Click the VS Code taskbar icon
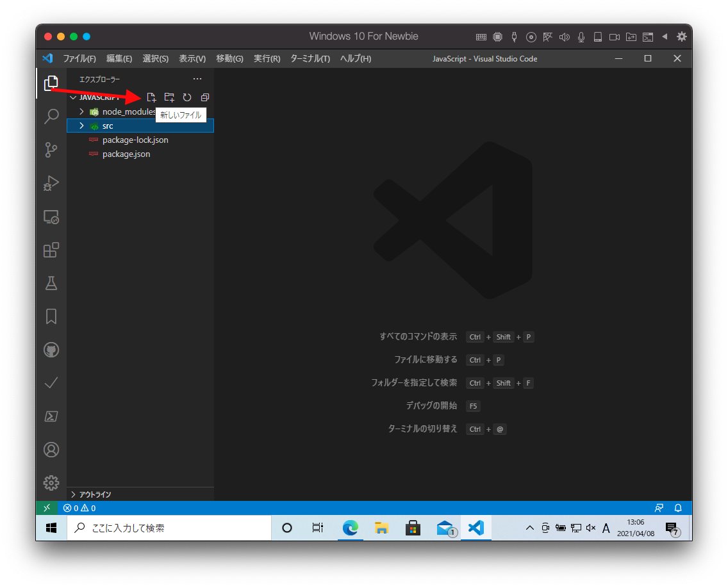 click(x=476, y=528)
